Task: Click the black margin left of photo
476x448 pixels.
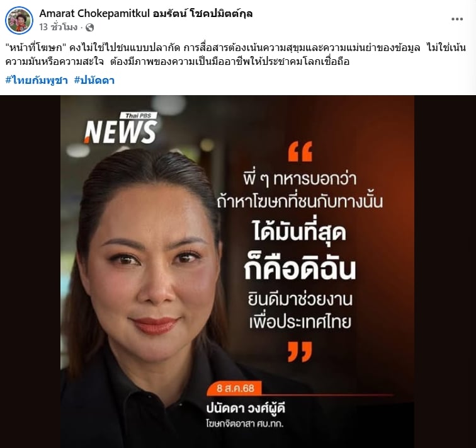Action: coord(30,272)
